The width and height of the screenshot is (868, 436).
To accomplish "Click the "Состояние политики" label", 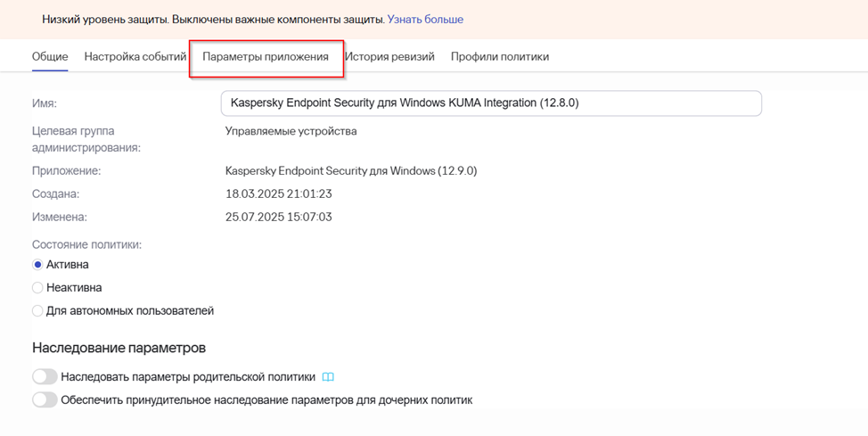I will tap(87, 244).
